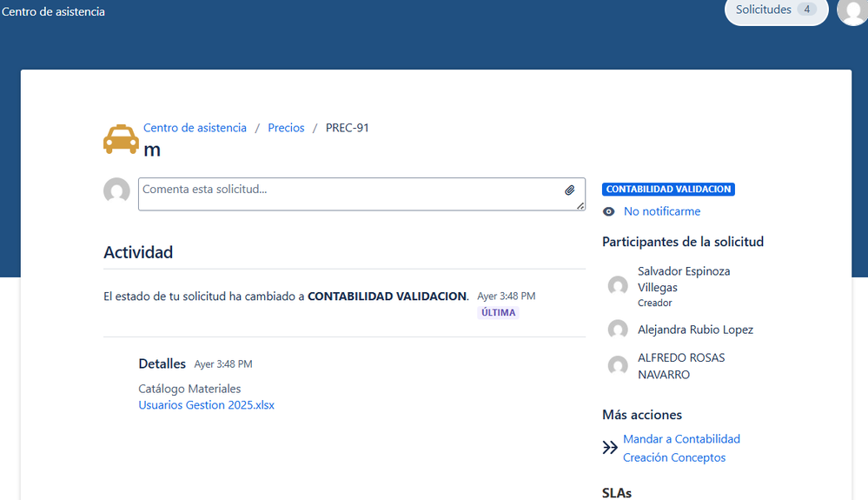The image size is (868, 500).
Task: Click the status change timestamp Ayer 3:48 PM
Action: pyautogui.click(x=507, y=297)
